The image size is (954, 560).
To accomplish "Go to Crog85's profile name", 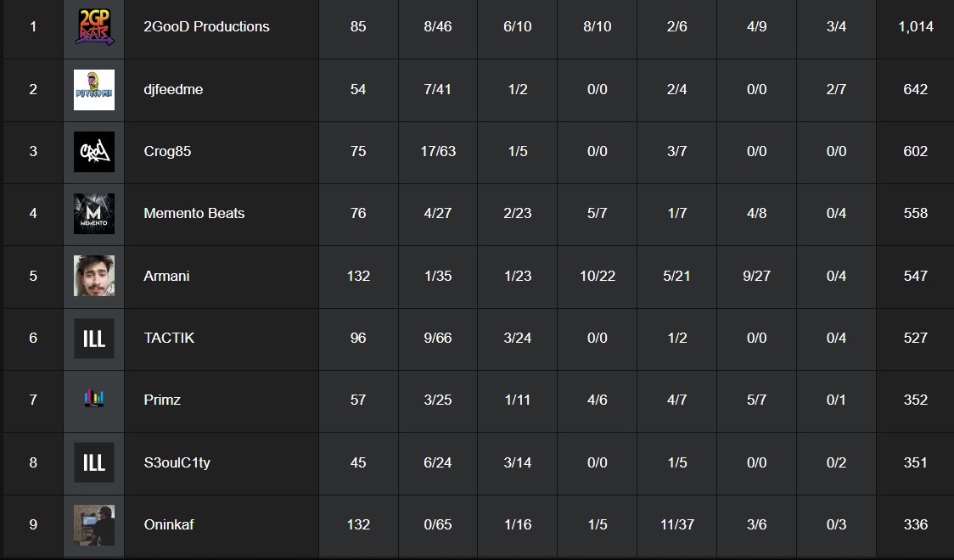I will 168,152.
